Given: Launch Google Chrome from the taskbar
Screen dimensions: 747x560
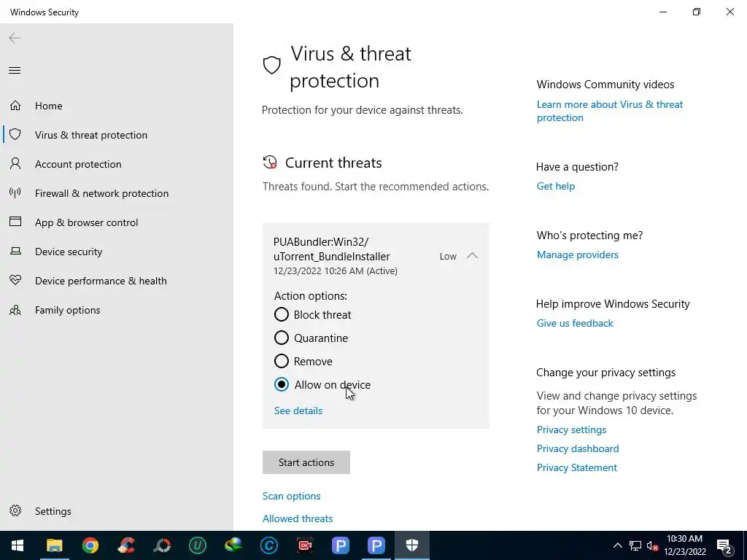Looking at the screenshot, I should (x=90, y=545).
